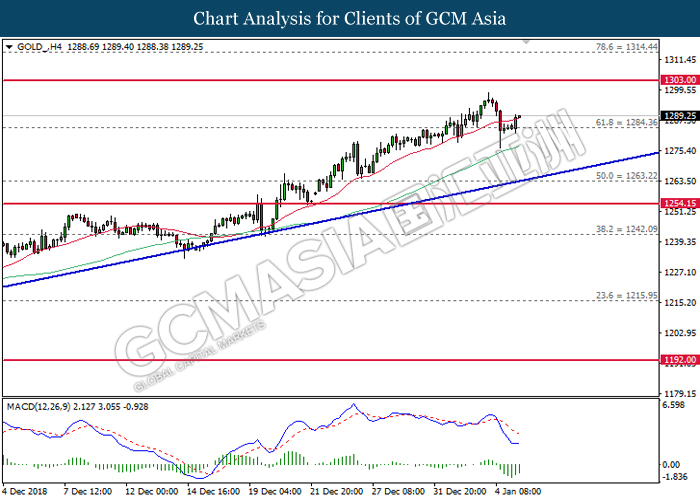Click the 19 Dec 04:00 time label
The height and width of the screenshot is (500, 700).
(275, 492)
